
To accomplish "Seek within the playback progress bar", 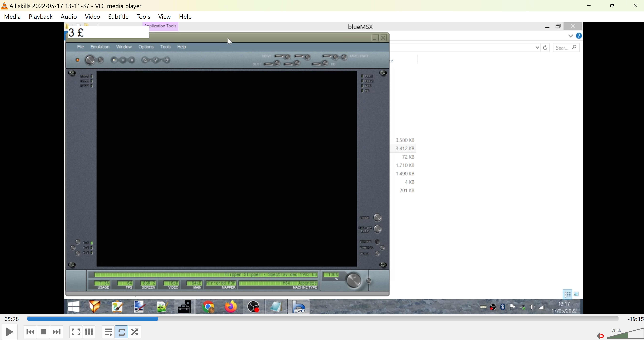I will (x=323, y=319).
